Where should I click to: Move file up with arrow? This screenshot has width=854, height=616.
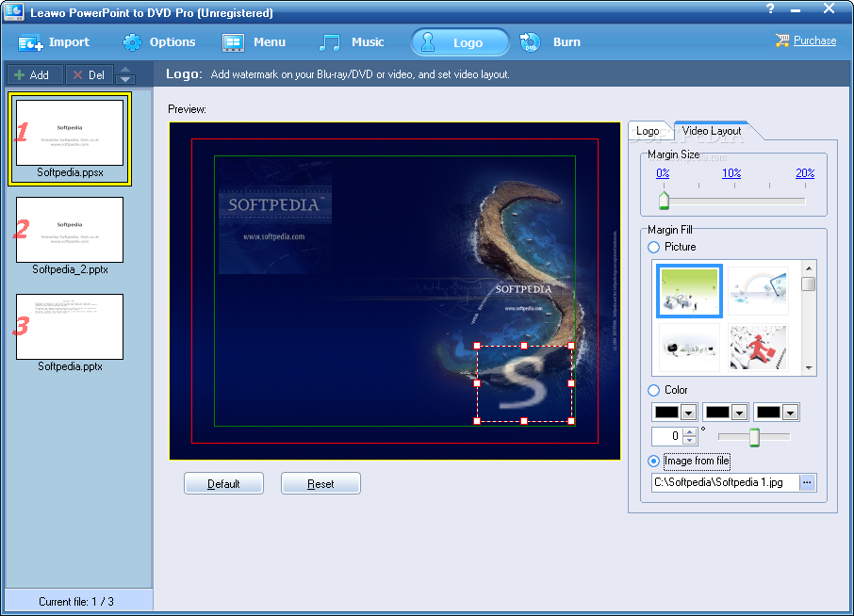tap(125, 70)
